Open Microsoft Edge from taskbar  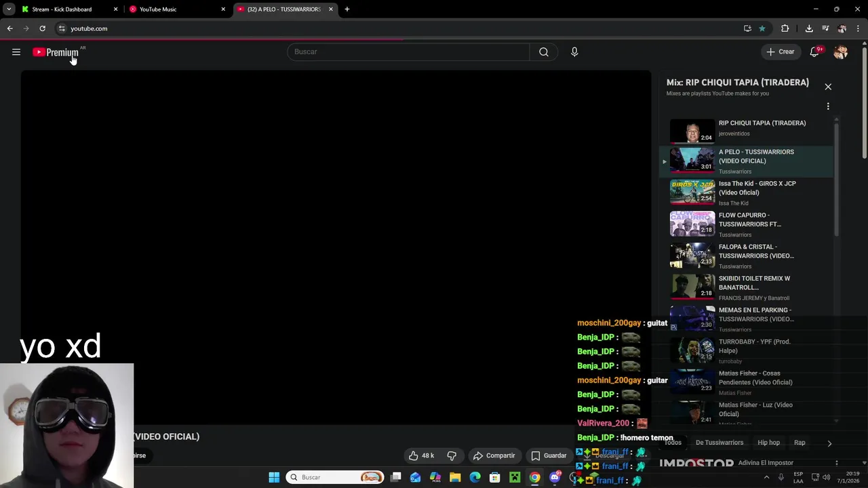point(475,477)
